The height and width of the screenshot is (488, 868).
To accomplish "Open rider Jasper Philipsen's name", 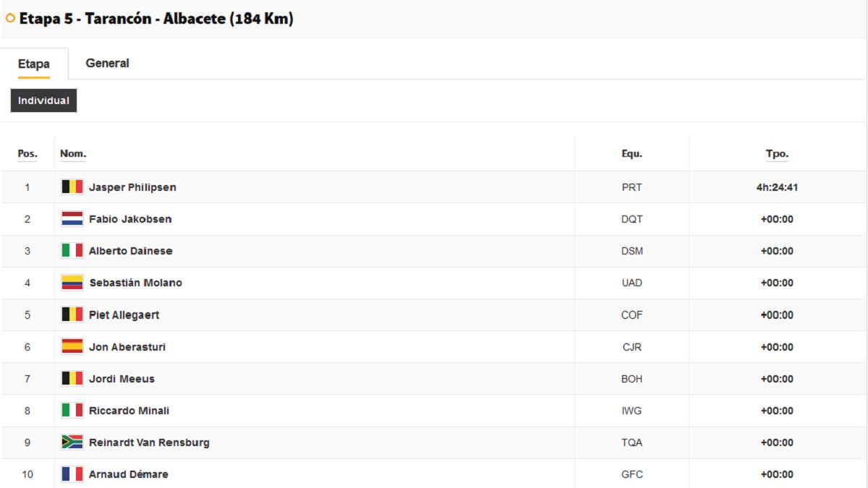I will pos(132,187).
